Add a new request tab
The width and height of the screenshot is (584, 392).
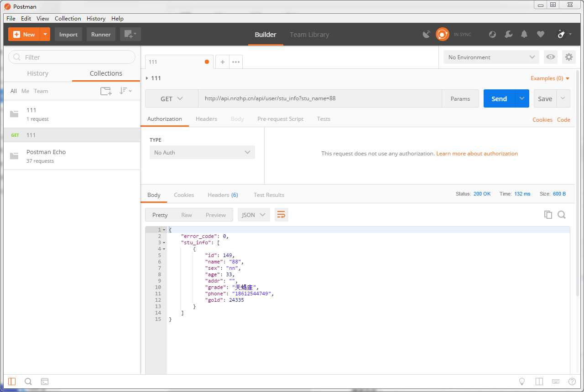[222, 62]
